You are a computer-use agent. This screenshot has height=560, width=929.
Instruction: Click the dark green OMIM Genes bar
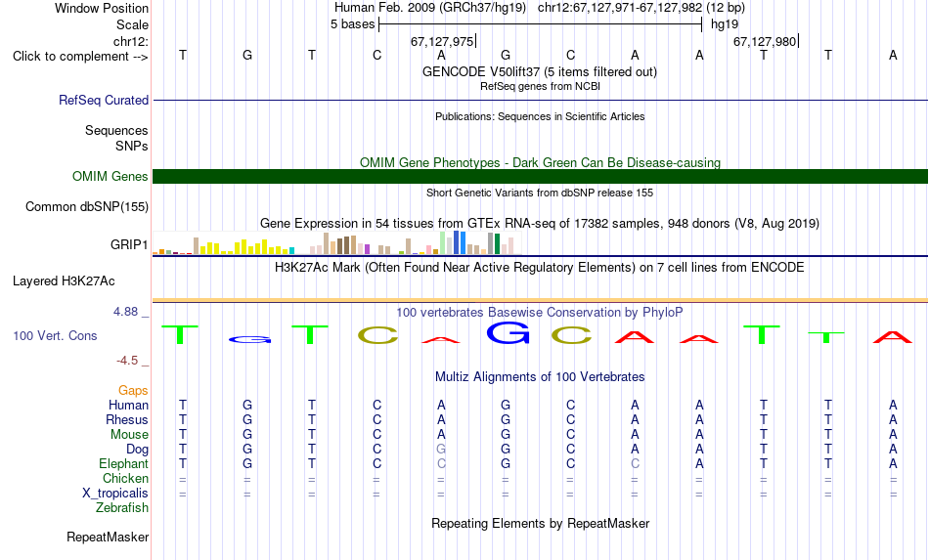click(540, 177)
